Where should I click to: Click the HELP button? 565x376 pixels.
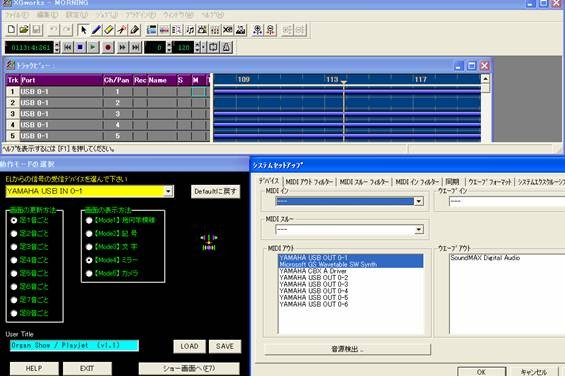(x=34, y=368)
